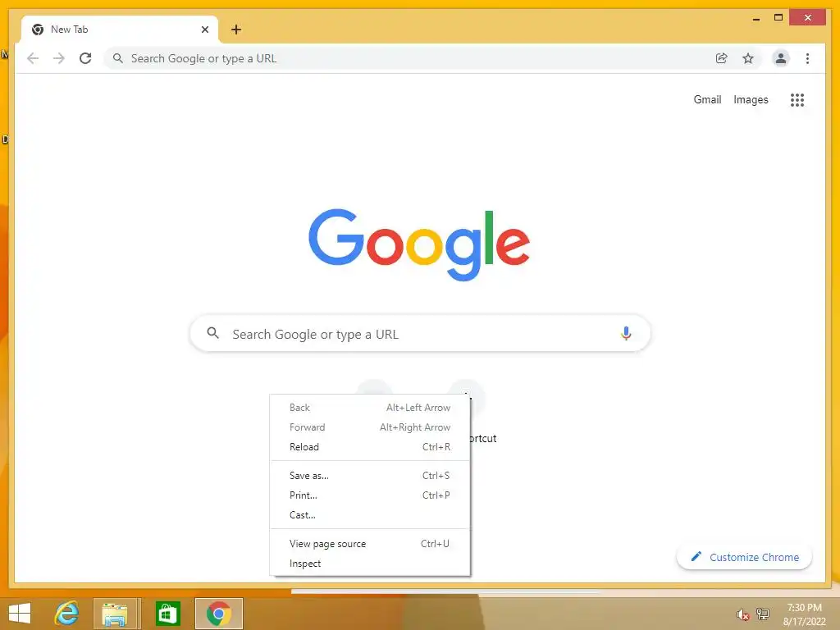Minimize the Chrome window
Viewport: 840px width, 630px height.
click(756, 18)
